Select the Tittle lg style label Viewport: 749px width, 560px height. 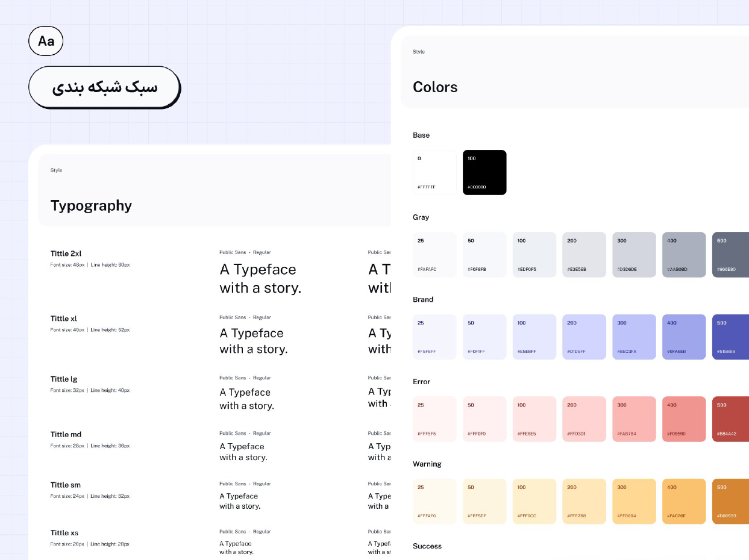pyautogui.click(x=64, y=379)
